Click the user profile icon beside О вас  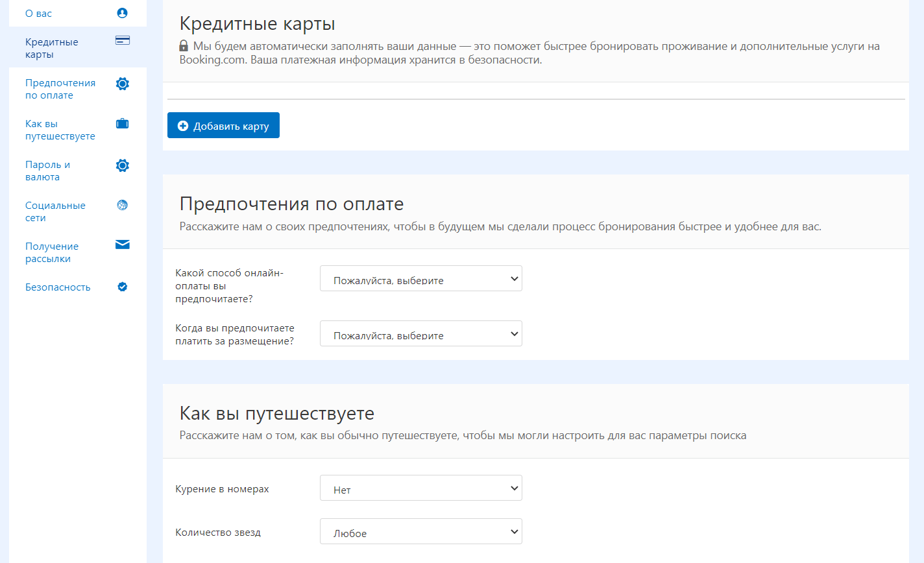pyautogui.click(x=122, y=13)
